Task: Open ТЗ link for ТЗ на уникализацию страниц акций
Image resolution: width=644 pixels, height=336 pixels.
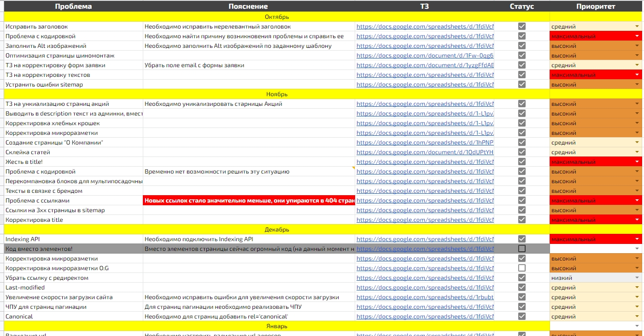Action: click(x=425, y=104)
